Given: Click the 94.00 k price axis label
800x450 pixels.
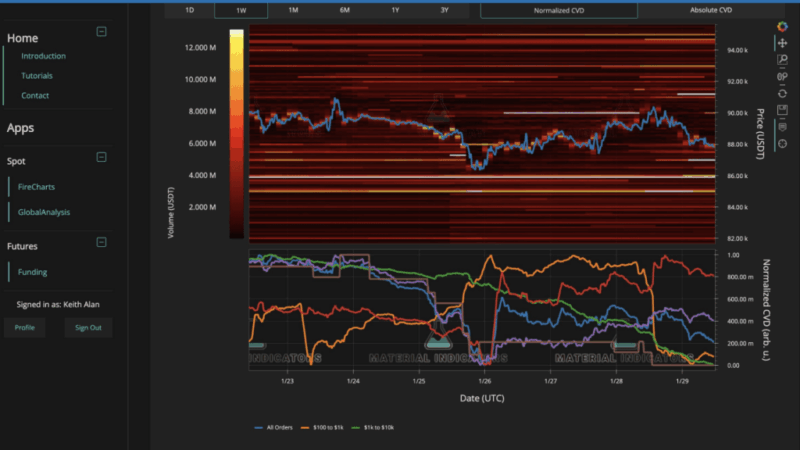Looking at the screenshot, I should pos(737,51).
